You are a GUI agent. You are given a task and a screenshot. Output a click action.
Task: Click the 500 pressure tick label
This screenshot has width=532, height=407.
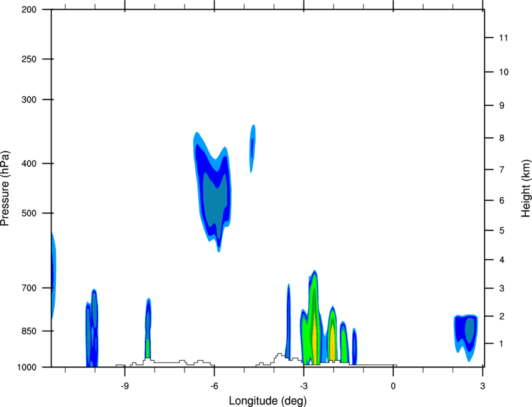[x=29, y=213]
